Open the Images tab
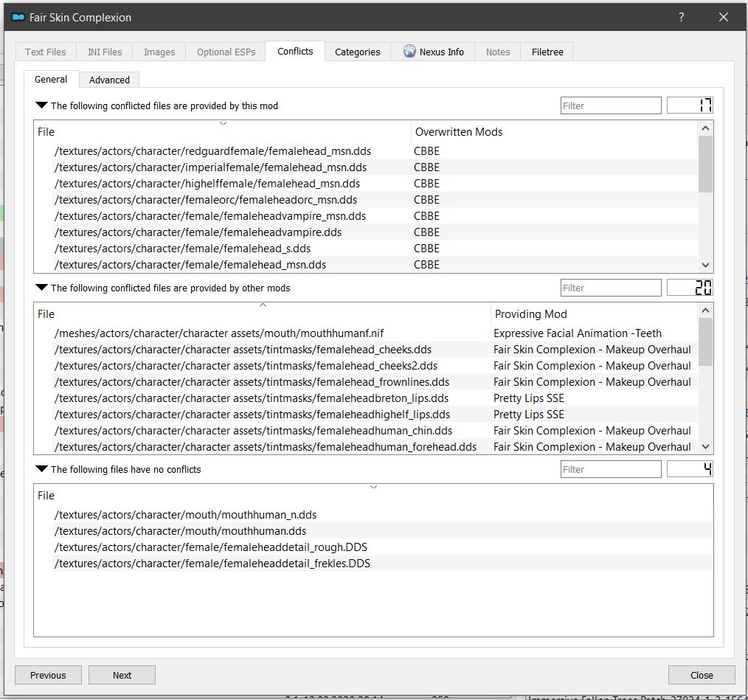The image size is (748, 700). point(159,52)
